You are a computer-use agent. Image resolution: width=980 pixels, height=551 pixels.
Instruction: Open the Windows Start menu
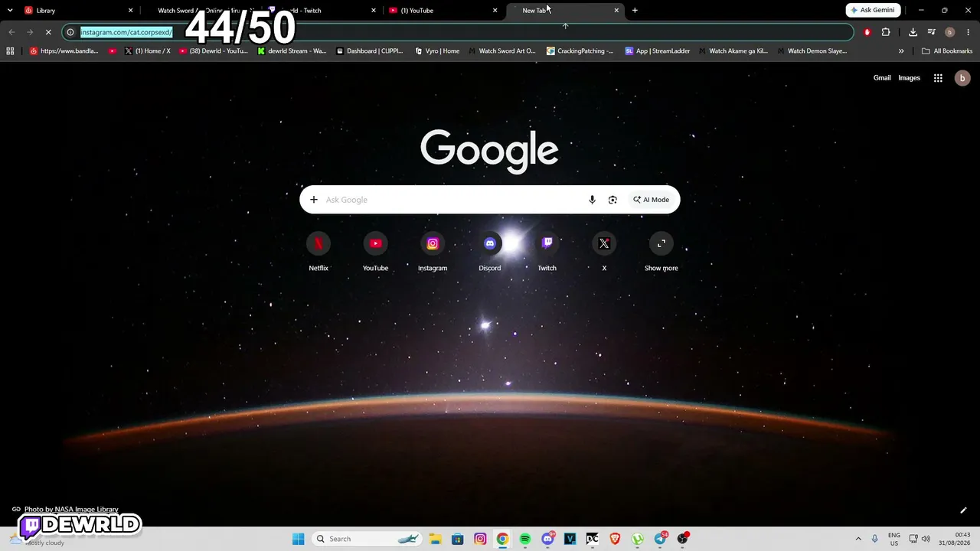click(299, 539)
